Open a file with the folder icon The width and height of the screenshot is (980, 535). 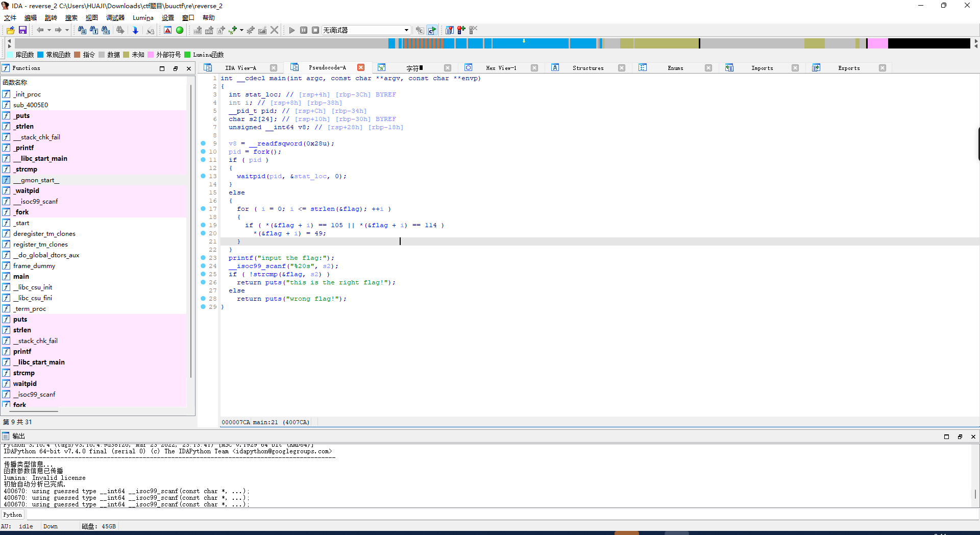pos(10,30)
